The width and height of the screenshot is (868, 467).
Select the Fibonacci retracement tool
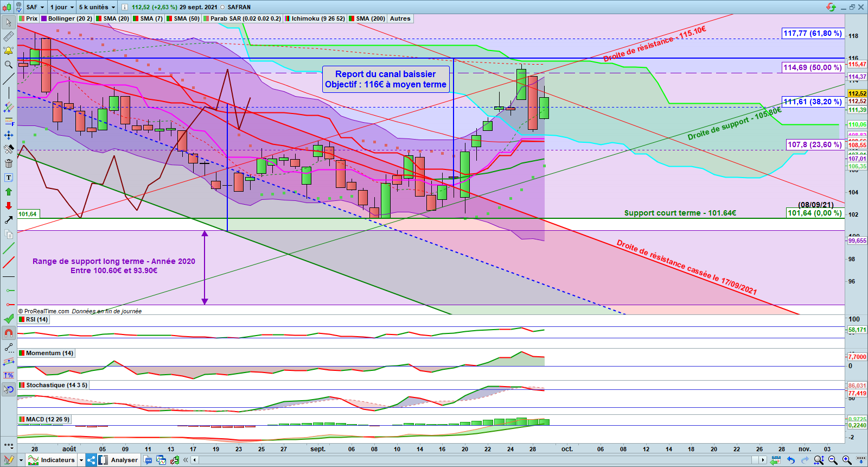pos(9,121)
